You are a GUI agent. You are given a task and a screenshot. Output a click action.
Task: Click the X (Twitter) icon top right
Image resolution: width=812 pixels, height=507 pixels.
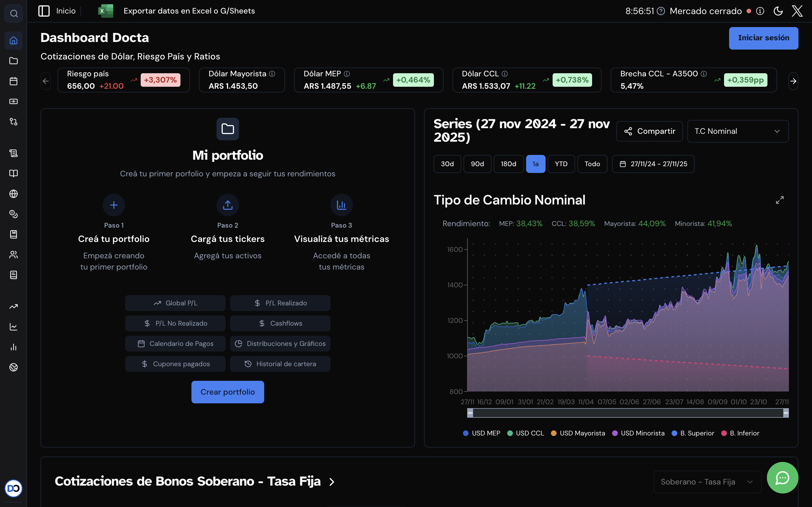[x=797, y=10]
